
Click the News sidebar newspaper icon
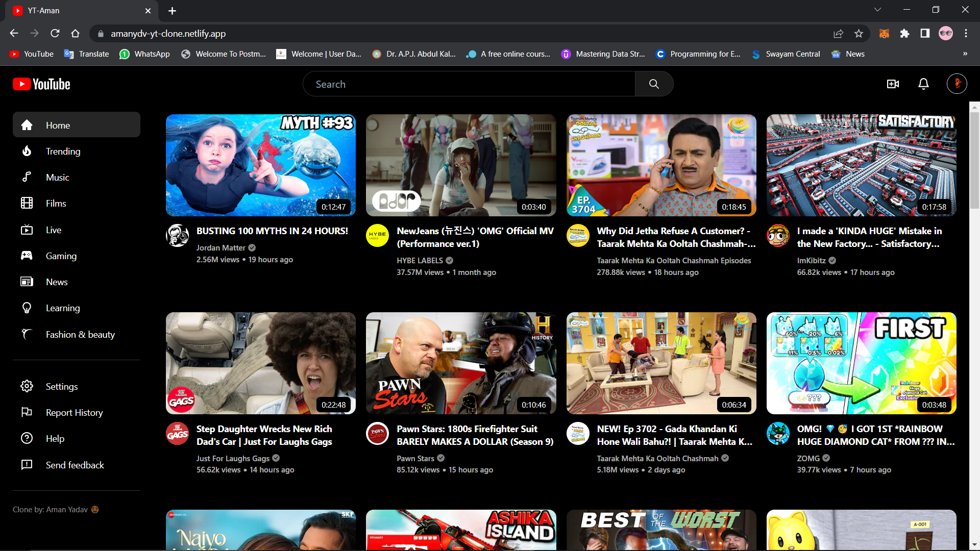tap(27, 282)
